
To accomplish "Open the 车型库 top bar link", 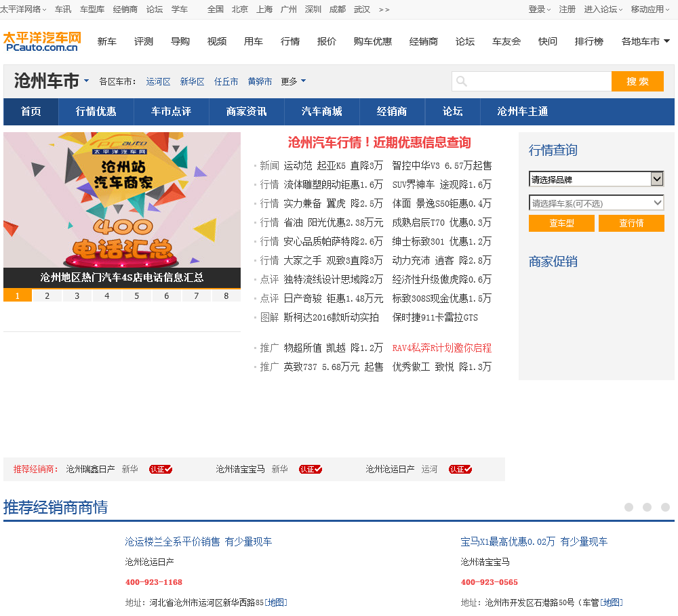I will [x=92, y=9].
